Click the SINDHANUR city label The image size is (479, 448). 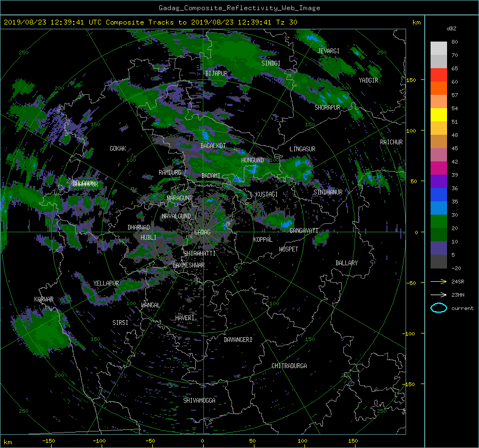[x=328, y=192]
